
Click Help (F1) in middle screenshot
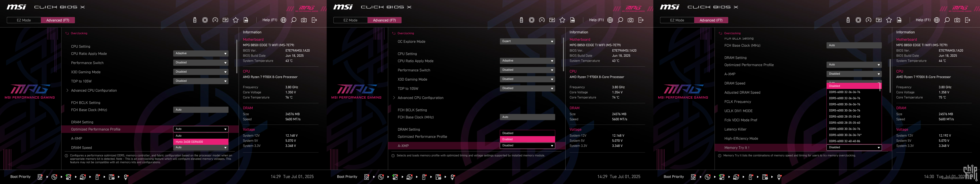[x=596, y=20]
